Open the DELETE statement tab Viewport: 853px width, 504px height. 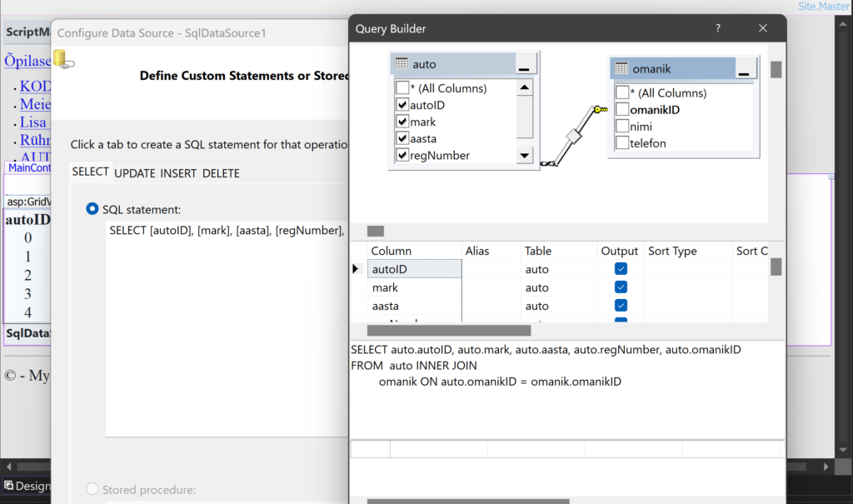click(221, 173)
